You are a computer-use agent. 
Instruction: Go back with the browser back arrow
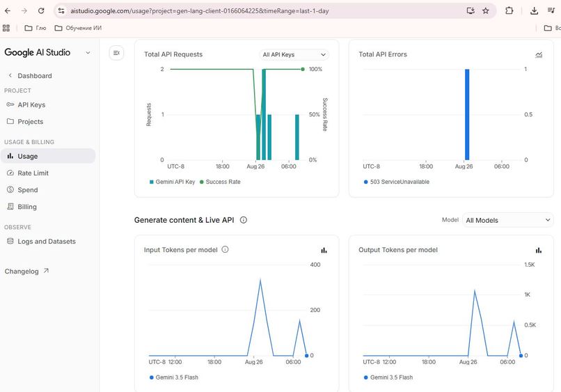tap(8, 10)
